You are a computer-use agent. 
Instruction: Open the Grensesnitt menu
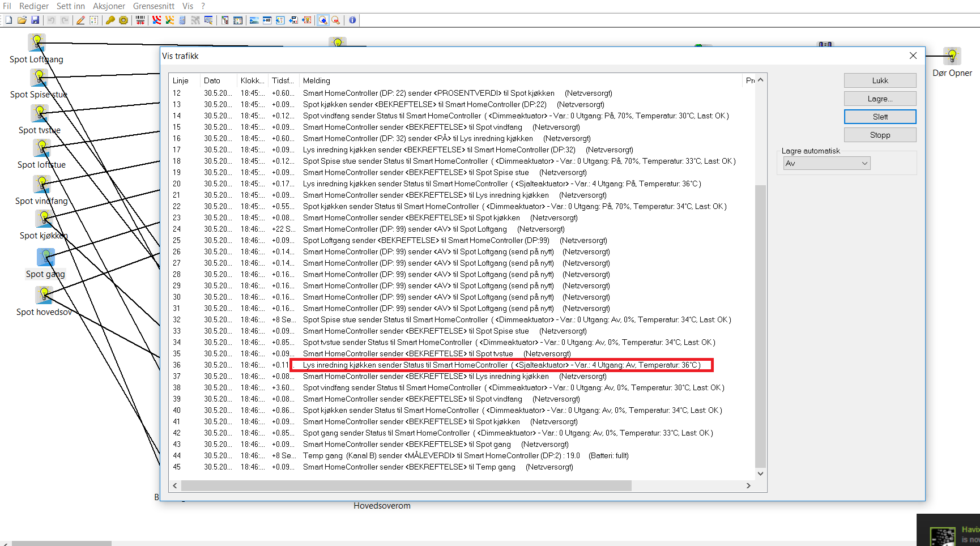point(154,6)
